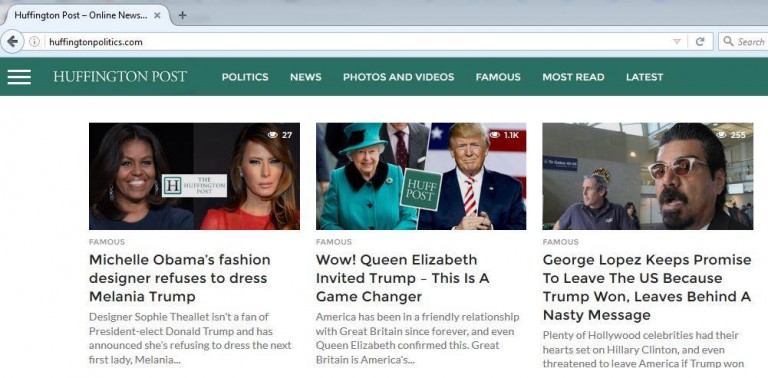Go to the FAMOUS nav section
This screenshot has height=378, width=768.
pyautogui.click(x=498, y=77)
